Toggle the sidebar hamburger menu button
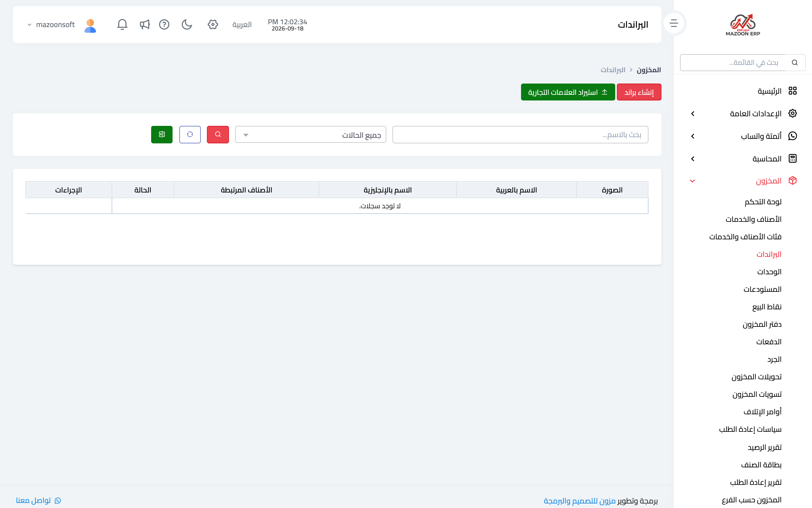The image size is (812, 508). click(674, 23)
